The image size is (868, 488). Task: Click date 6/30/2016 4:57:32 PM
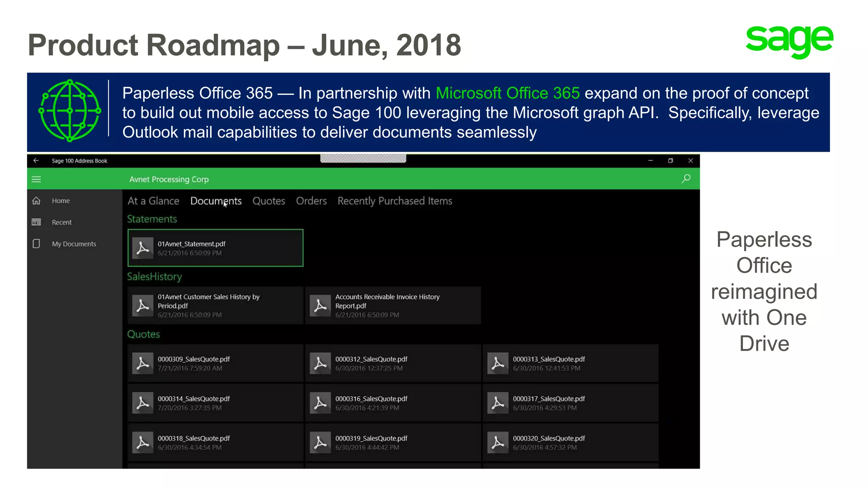545,448
